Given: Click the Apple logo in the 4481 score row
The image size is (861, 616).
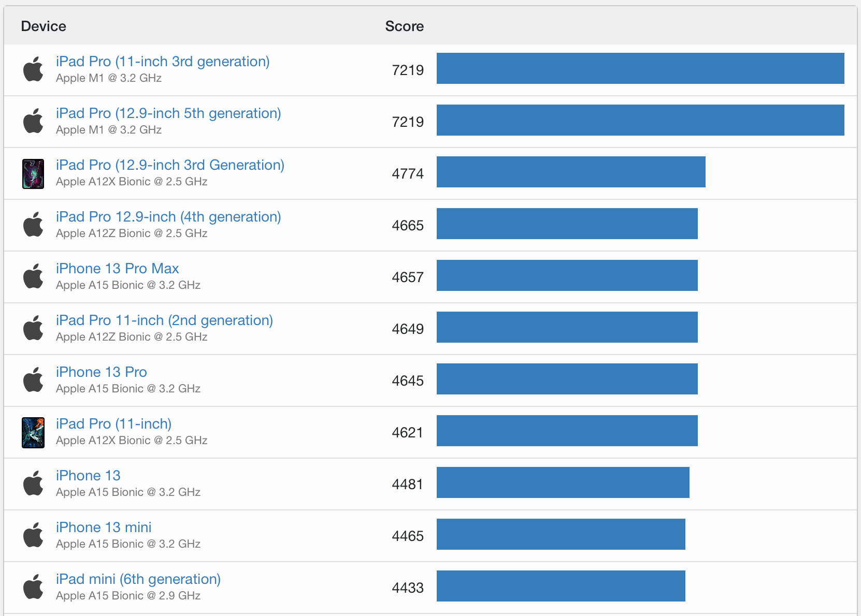Looking at the screenshot, I should tap(33, 483).
